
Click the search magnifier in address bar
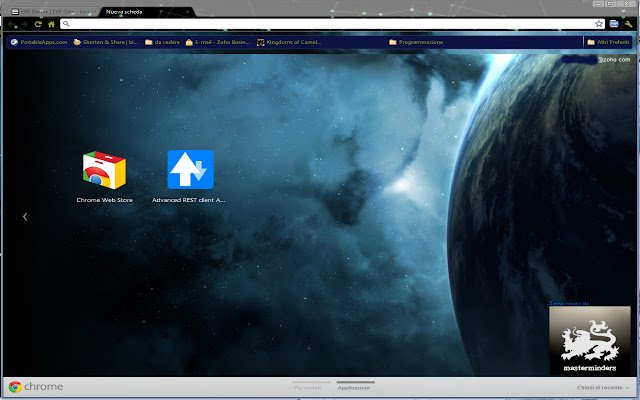(x=66, y=24)
